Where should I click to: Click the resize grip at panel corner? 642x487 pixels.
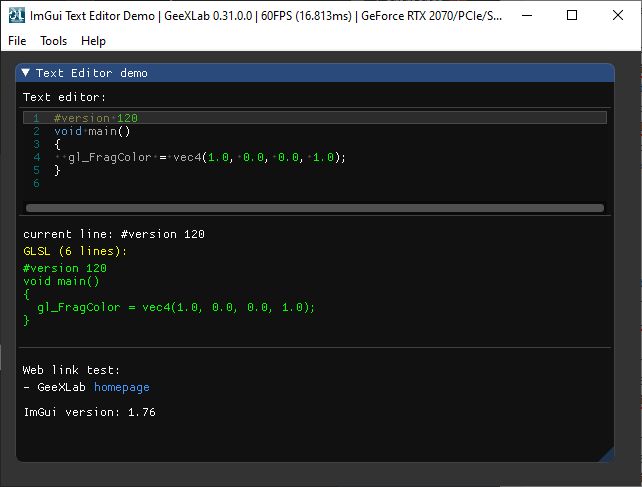pos(607,455)
